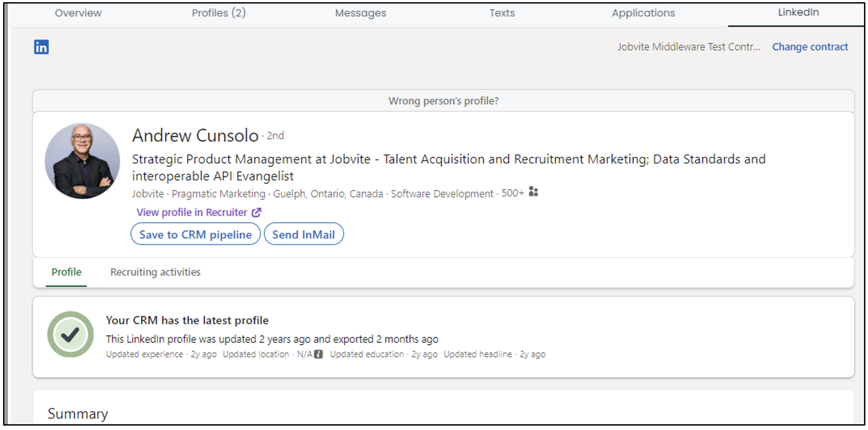The height and width of the screenshot is (430, 868).
Task: Click the Jobvite Middleware Test Contr... contract name
Action: (x=689, y=47)
